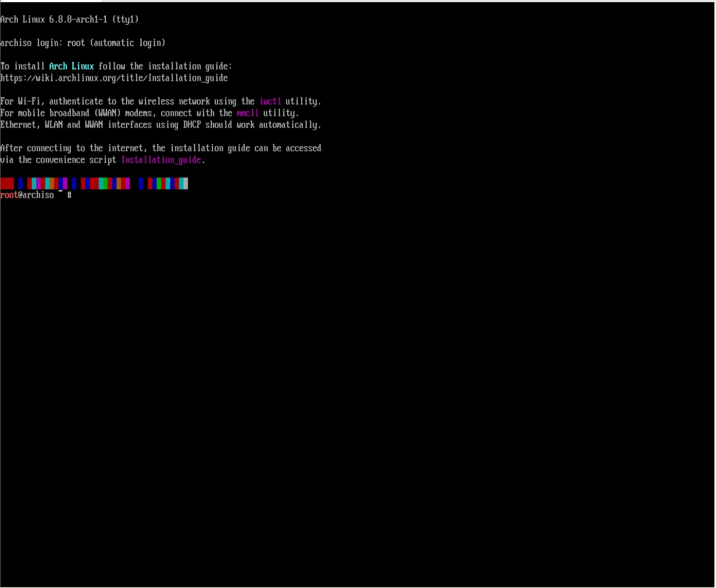Click the wide red block starting color bar

[7, 184]
